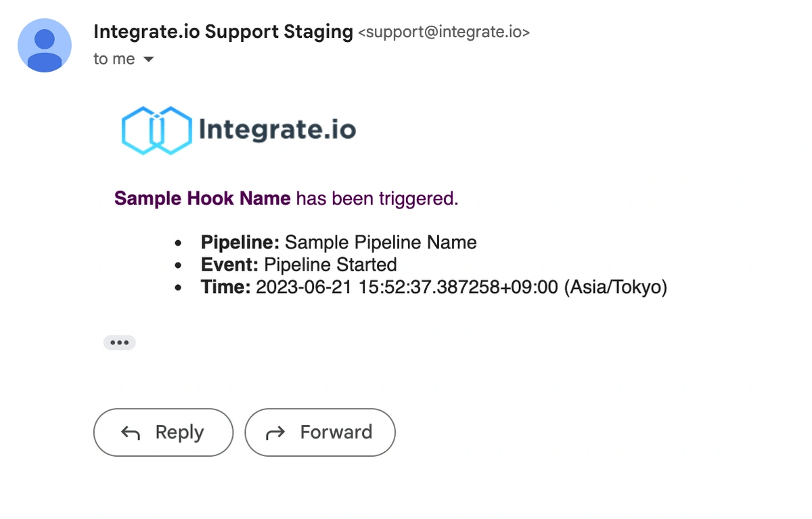Click the bold Pipeline: label

[240, 242]
